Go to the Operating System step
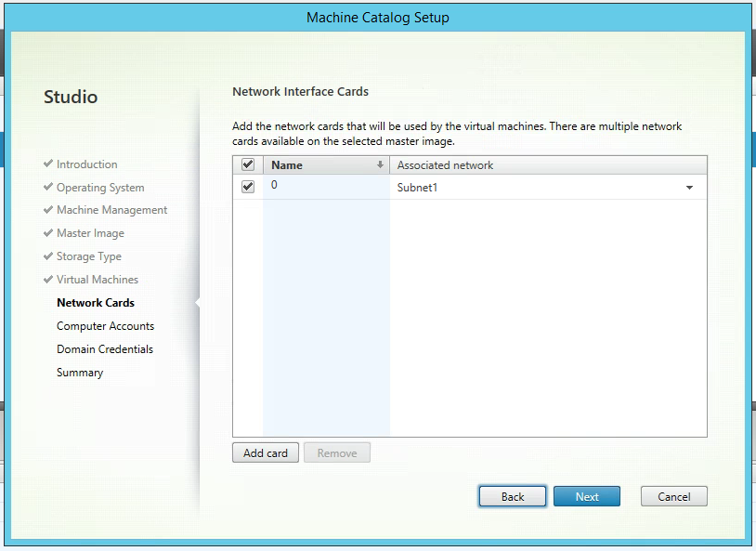Screen dimensions: 756x551 pyautogui.click(x=100, y=188)
